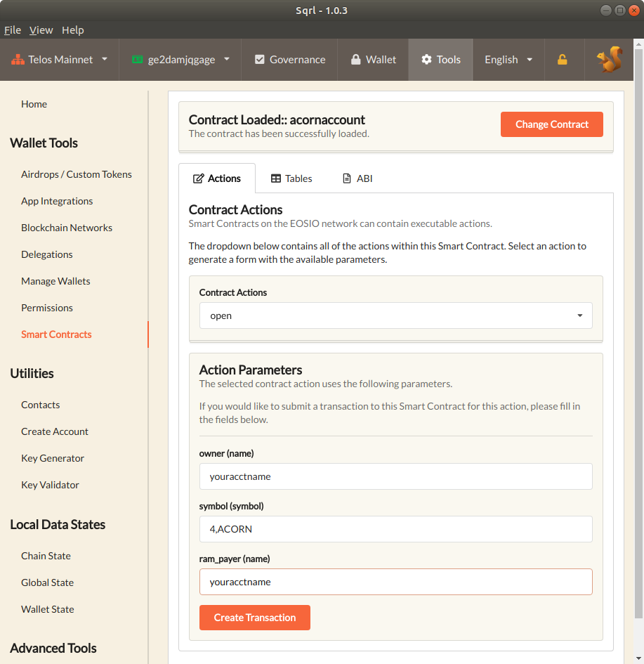The height and width of the screenshot is (664, 644).
Task: Go to Home in the sidebar
Action: point(34,104)
